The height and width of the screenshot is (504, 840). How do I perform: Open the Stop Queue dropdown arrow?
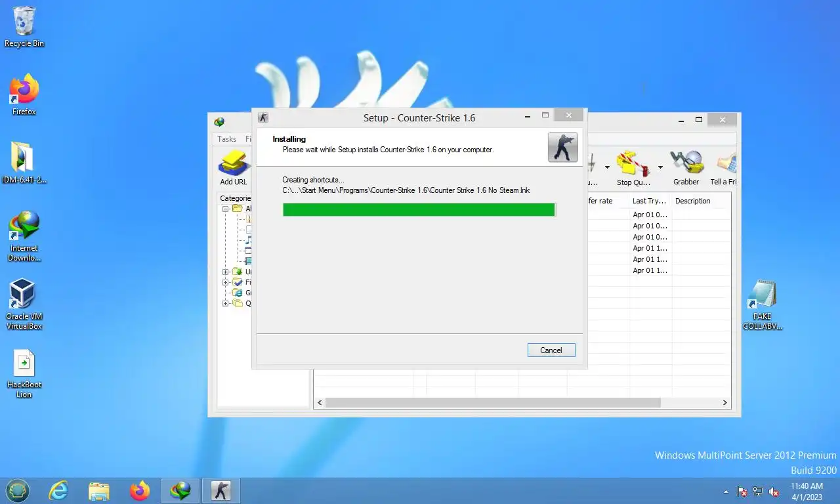coord(660,167)
